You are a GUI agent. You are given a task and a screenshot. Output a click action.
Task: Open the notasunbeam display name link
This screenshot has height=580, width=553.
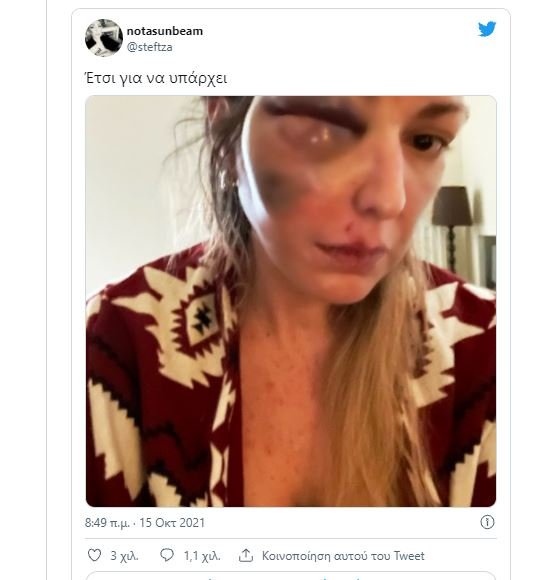[x=165, y=31]
